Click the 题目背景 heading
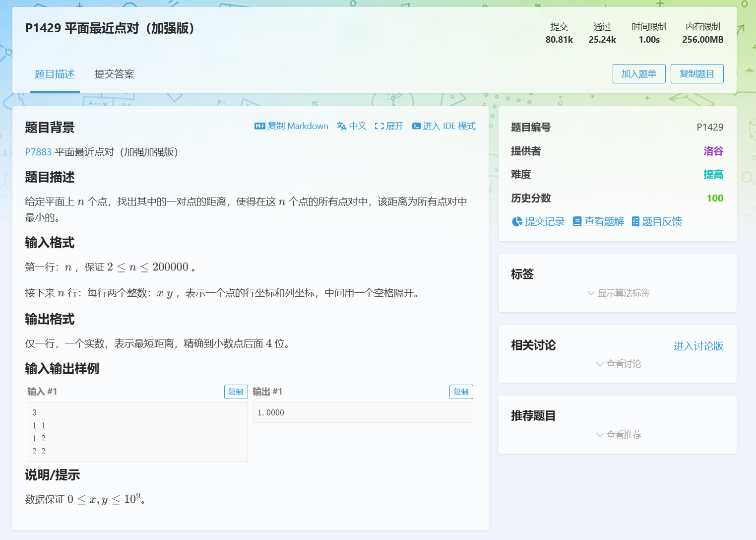Viewport: 756px width, 540px height. [50, 128]
